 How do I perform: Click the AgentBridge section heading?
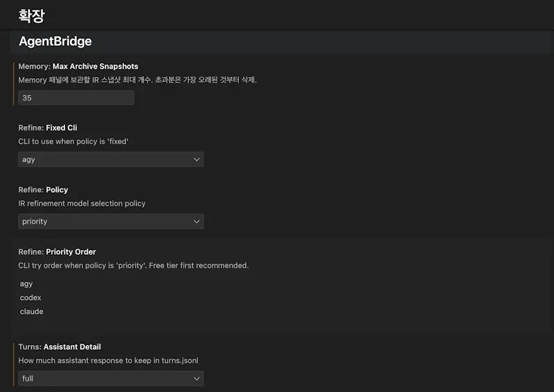click(55, 42)
